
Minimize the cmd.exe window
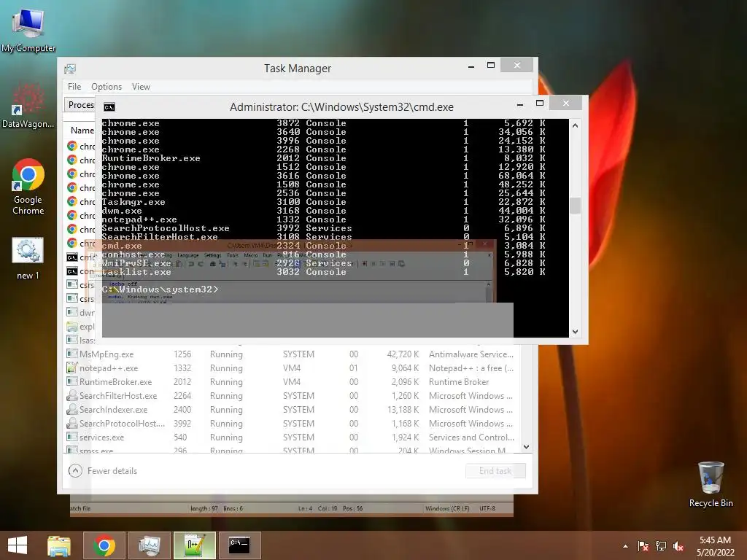[x=520, y=104]
